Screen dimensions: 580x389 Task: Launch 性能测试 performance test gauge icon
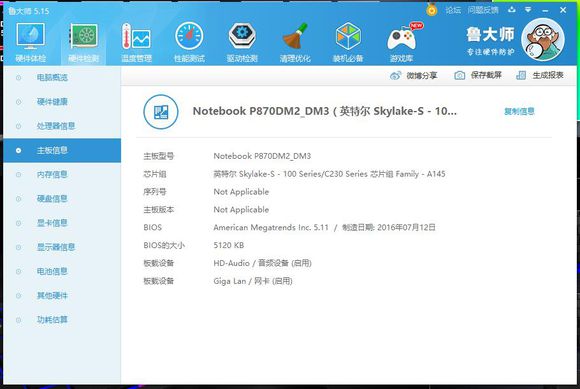[x=189, y=42]
